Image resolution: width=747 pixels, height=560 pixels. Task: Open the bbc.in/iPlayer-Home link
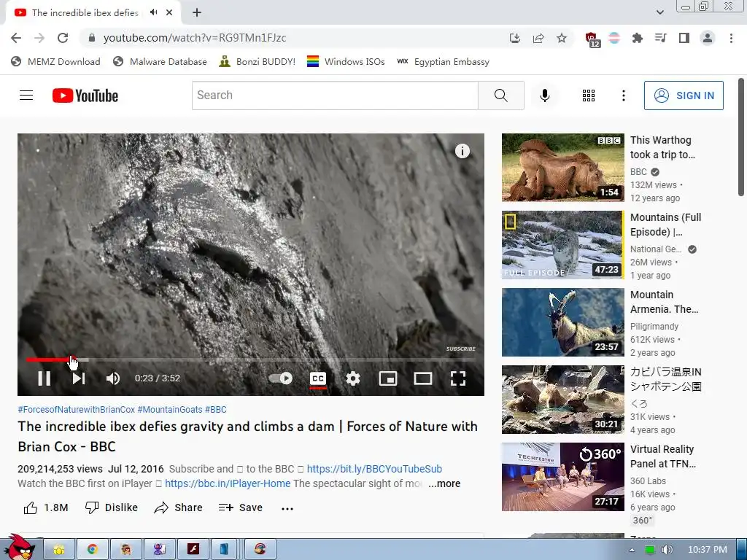228,483
